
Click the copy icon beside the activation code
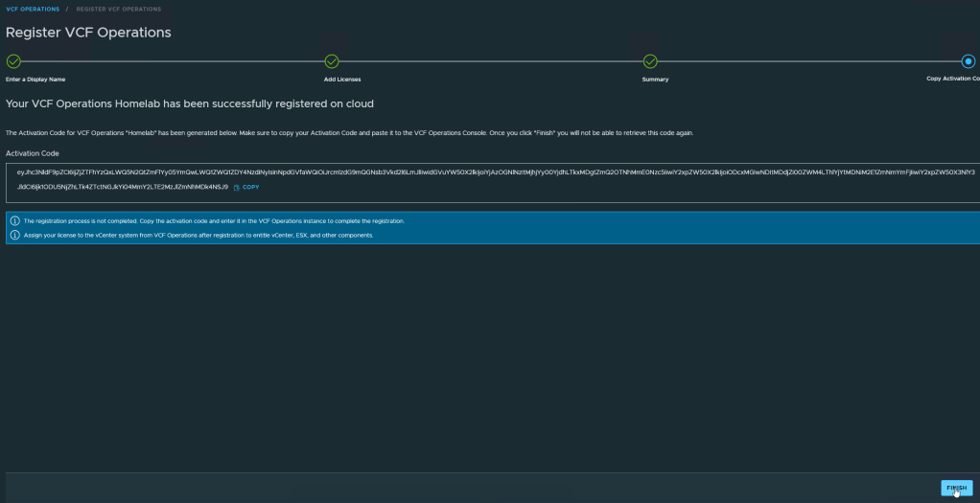[x=237, y=187]
